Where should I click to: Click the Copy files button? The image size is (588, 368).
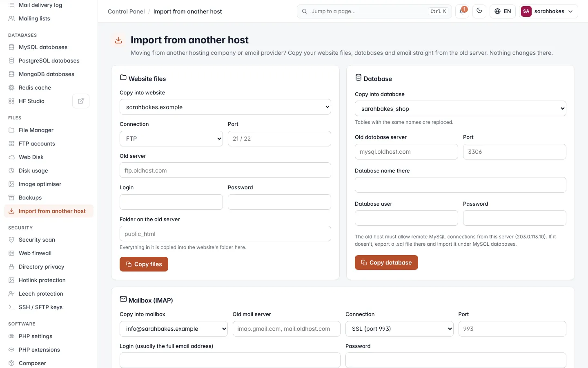click(144, 264)
